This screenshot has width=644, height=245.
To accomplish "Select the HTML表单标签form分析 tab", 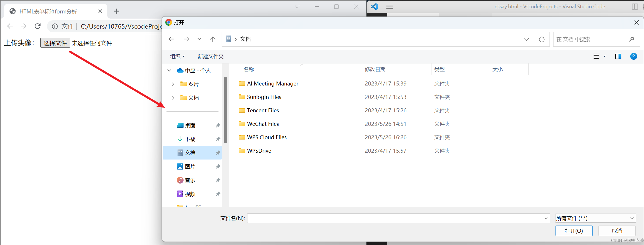I will click(56, 11).
